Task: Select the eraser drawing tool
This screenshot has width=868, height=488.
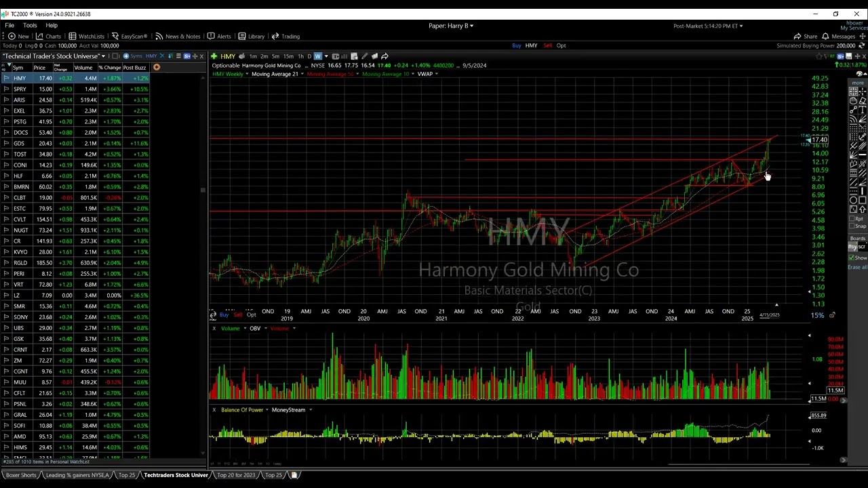Action: [863, 100]
